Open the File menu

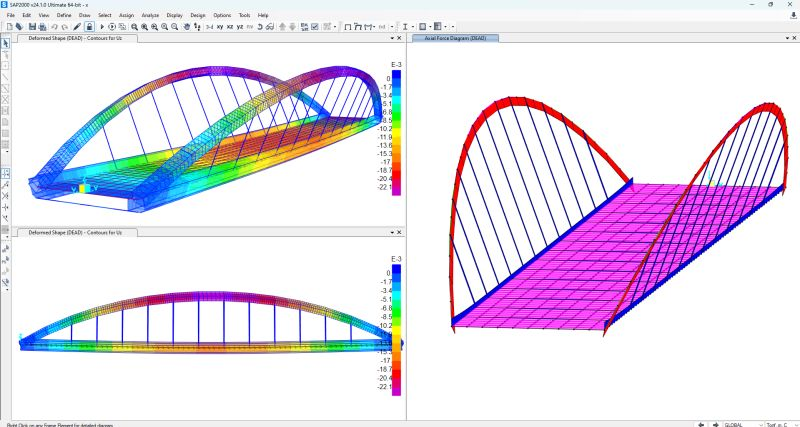click(11, 15)
